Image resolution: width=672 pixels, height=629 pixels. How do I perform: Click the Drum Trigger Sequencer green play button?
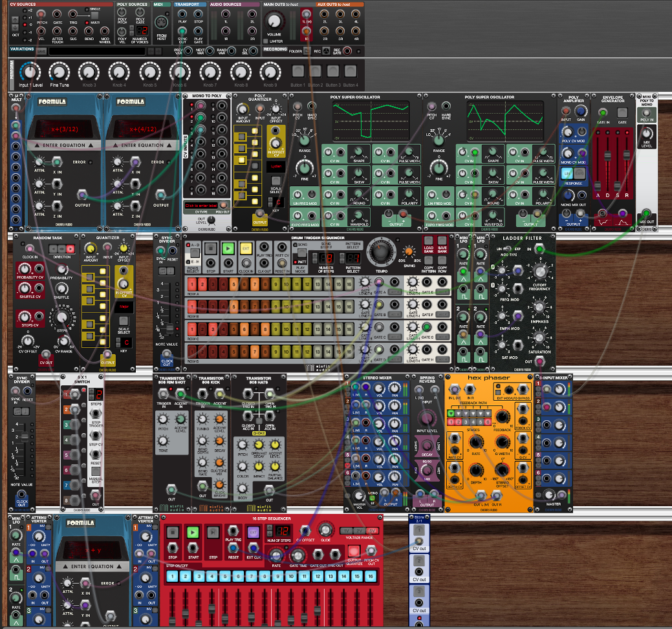[228, 248]
